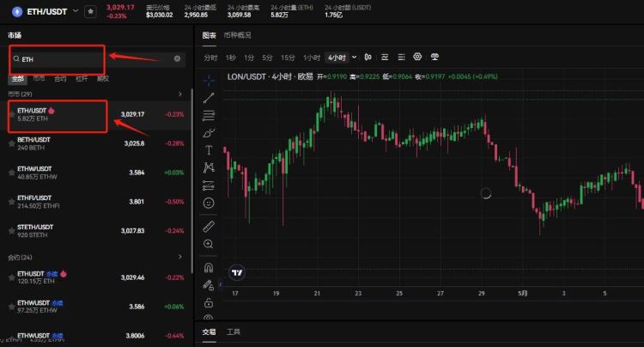Screen dimensions: 644x347
Task: Select the 合约 filter tab
Action: (60, 78)
